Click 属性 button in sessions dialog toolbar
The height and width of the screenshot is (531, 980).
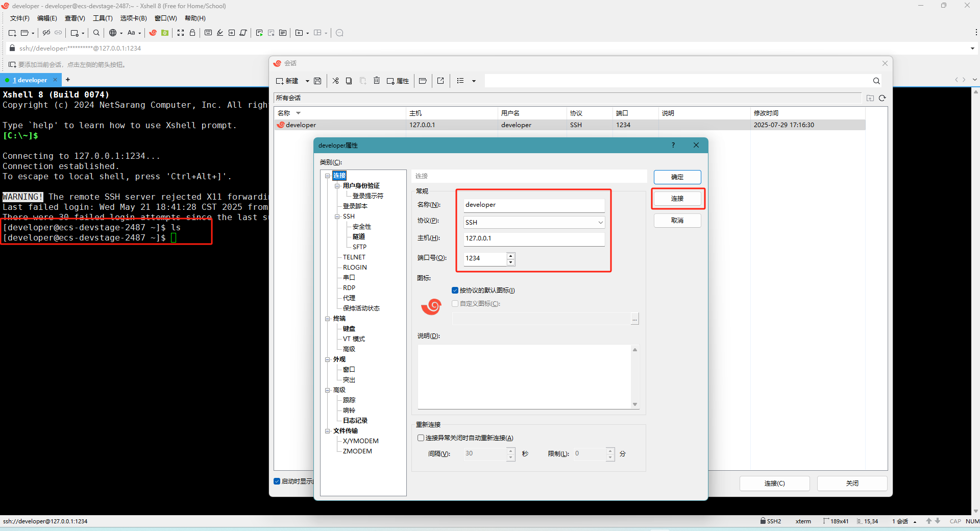click(398, 81)
